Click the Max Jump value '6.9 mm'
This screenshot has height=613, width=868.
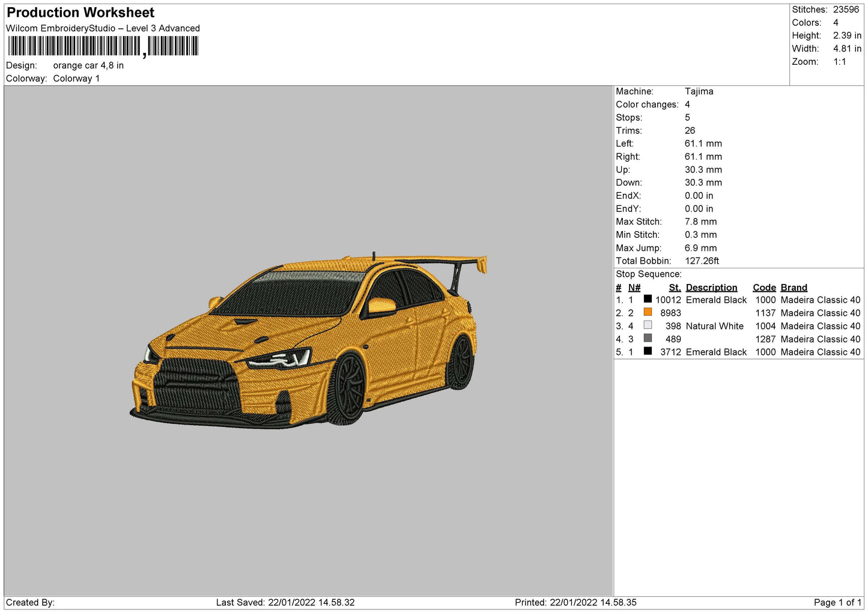click(x=701, y=248)
